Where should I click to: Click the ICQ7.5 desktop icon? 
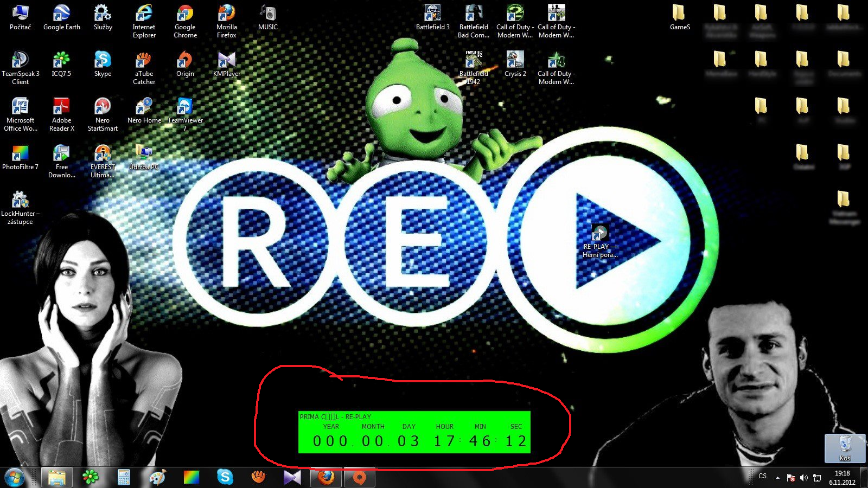tap(61, 64)
